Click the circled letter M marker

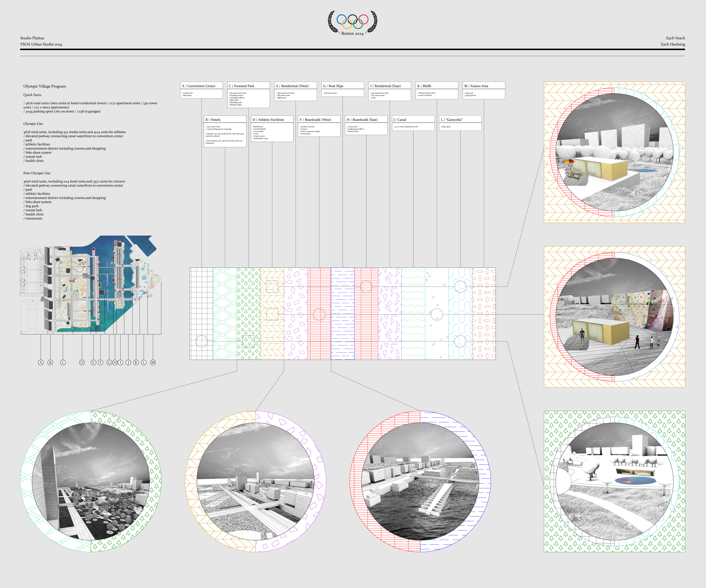[153, 363]
